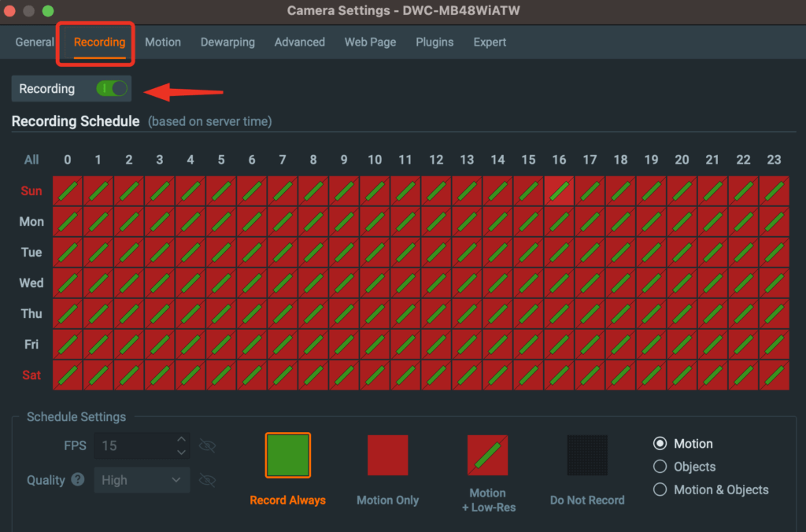Select the entire Mon row label
Screen dimensions: 806x532
[x=31, y=222]
